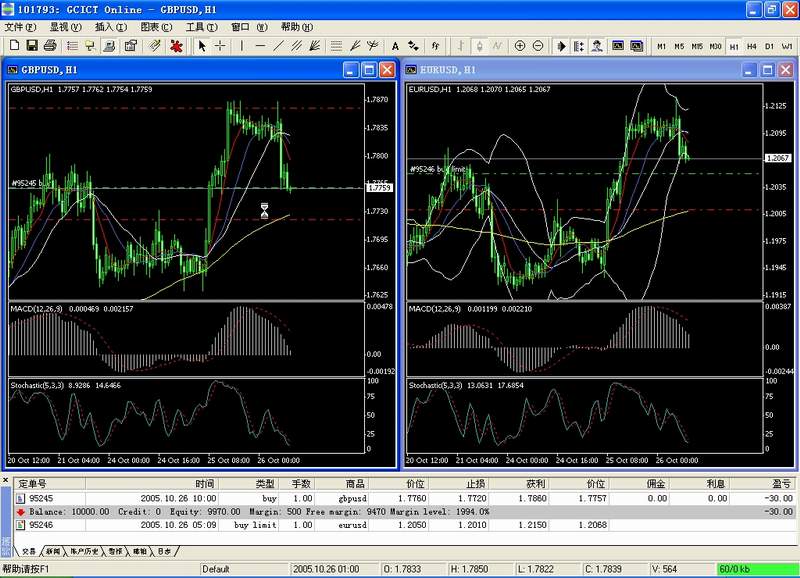Toggle candlestick chart display mode

coord(479,46)
